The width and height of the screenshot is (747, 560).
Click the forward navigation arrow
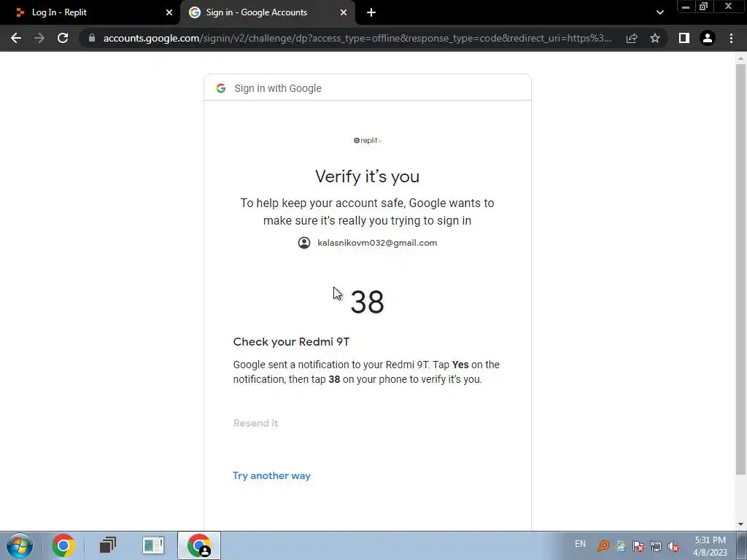click(39, 38)
